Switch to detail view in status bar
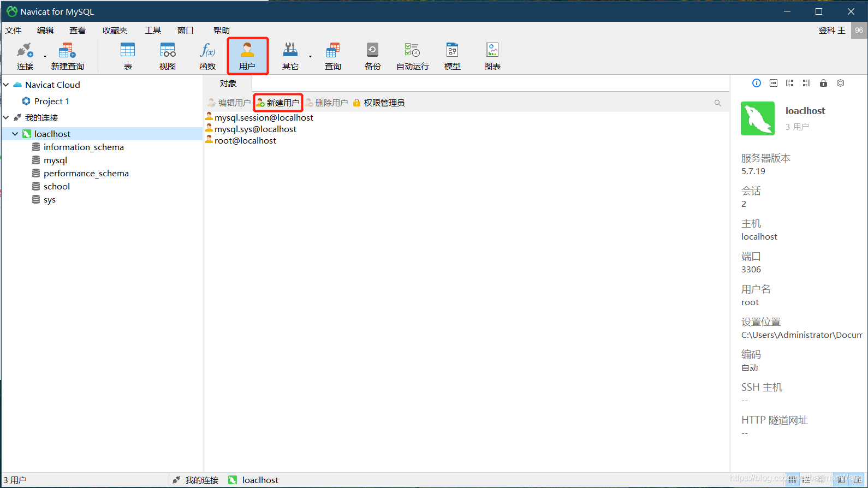The image size is (868, 488). (807, 480)
